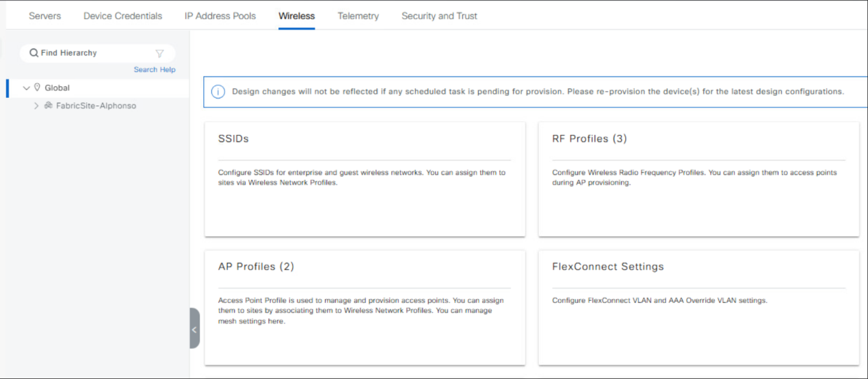Click the site icon beside FabricSite-Alphonso
868x379 pixels.
coord(49,105)
